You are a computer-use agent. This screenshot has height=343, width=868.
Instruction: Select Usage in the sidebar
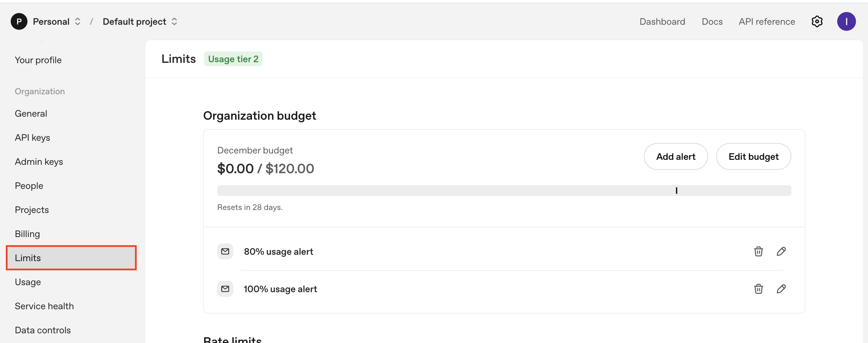[28, 282]
